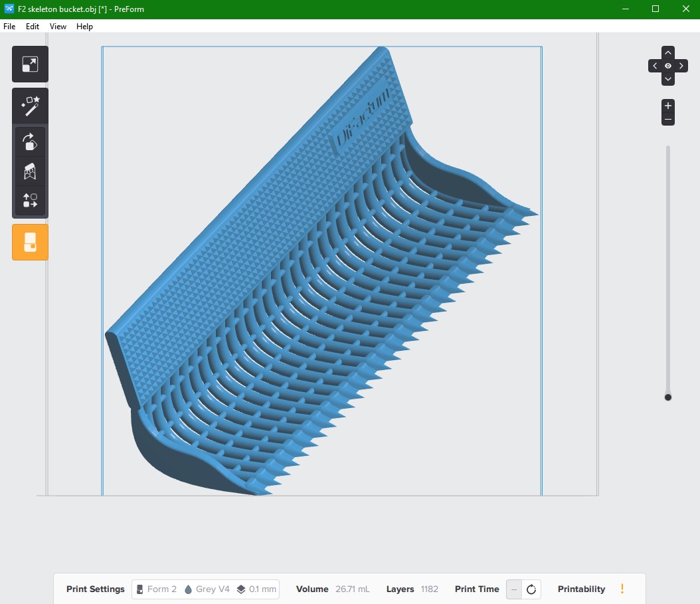Reset view using the eye icon

[x=668, y=66]
